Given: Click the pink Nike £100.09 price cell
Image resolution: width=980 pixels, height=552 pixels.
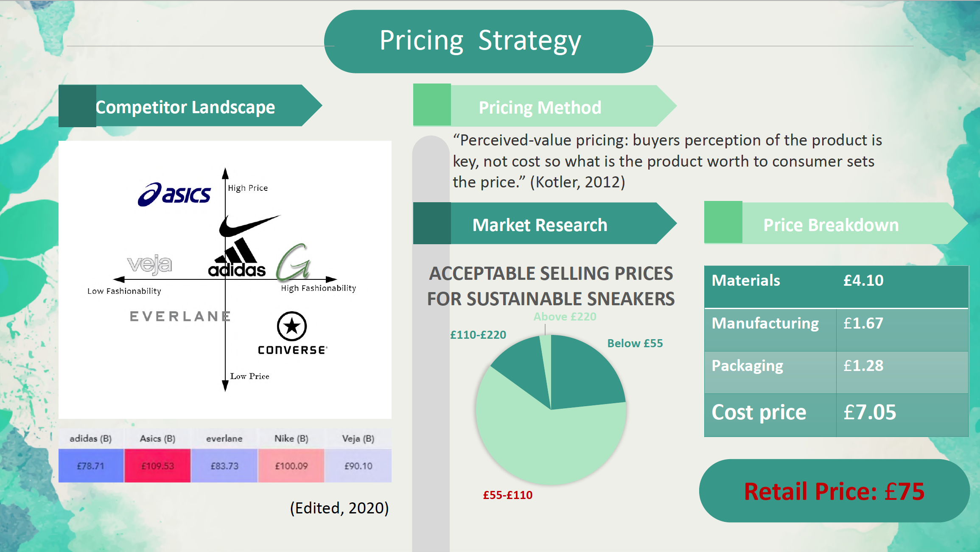Looking at the screenshot, I should tap(291, 466).
